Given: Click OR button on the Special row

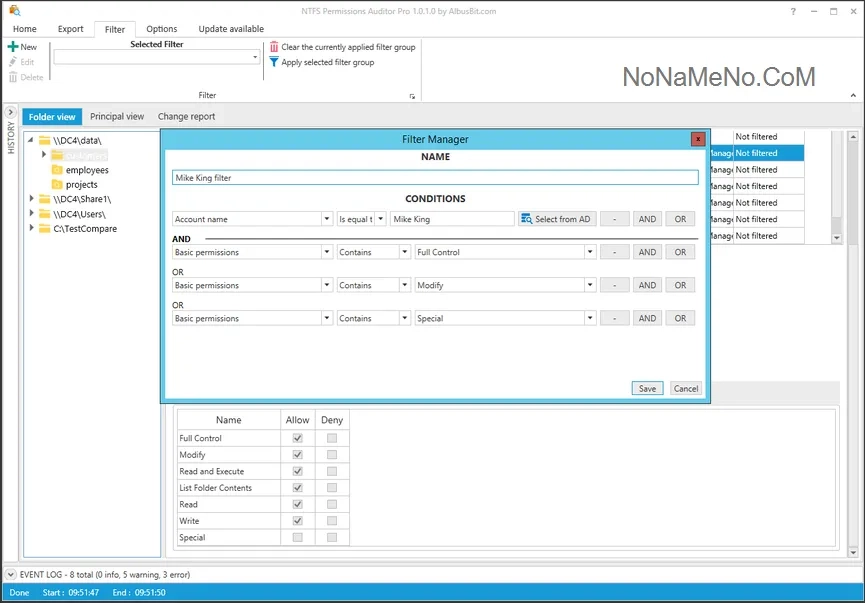Looking at the screenshot, I should click(x=680, y=318).
